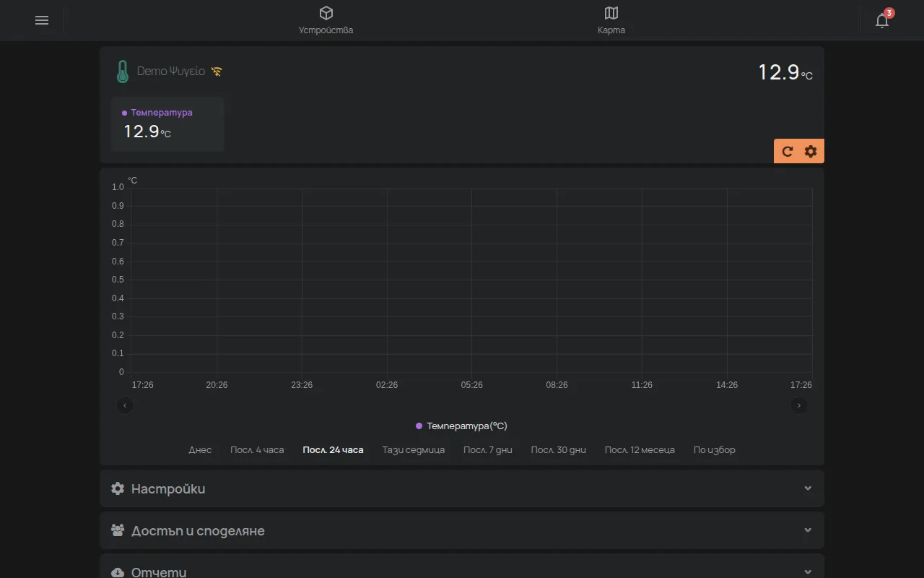The image size is (924, 578).
Task: Click the Достъп и споделяне title
Action: click(198, 530)
